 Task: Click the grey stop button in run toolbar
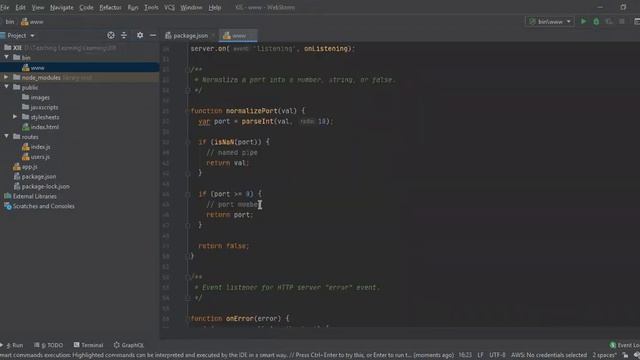point(622,21)
